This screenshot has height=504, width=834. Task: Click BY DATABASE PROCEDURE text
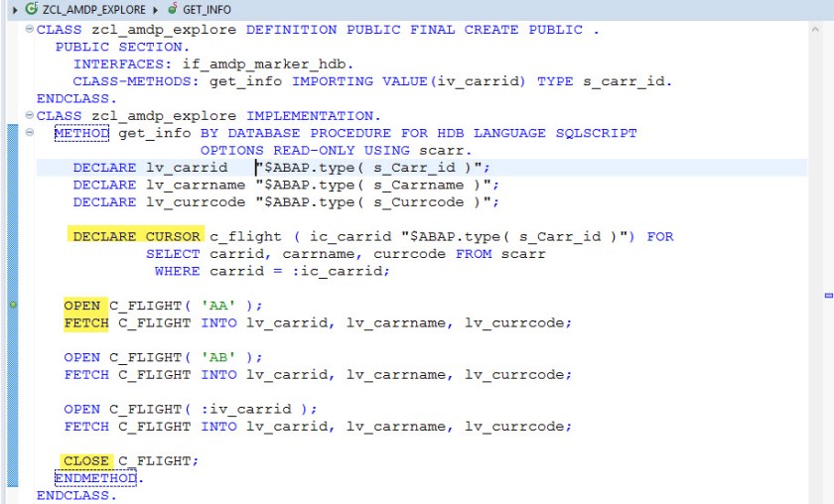295,133
